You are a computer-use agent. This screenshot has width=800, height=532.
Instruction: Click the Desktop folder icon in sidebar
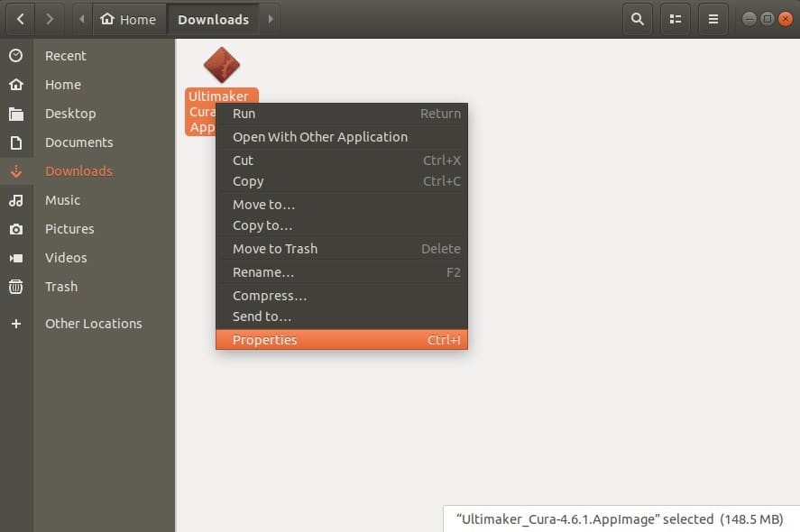tap(16, 114)
